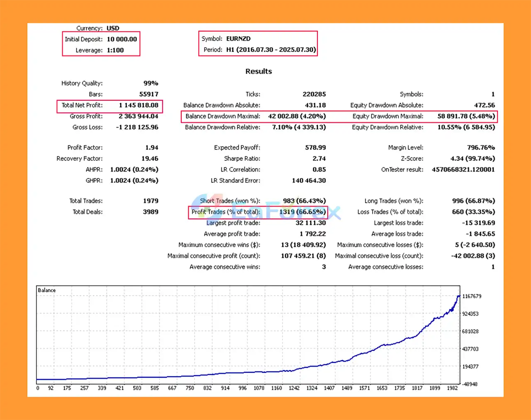Click the Sharpe Ratio value 2.74
This screenshot has width=531, height=420.
point(319,159)
